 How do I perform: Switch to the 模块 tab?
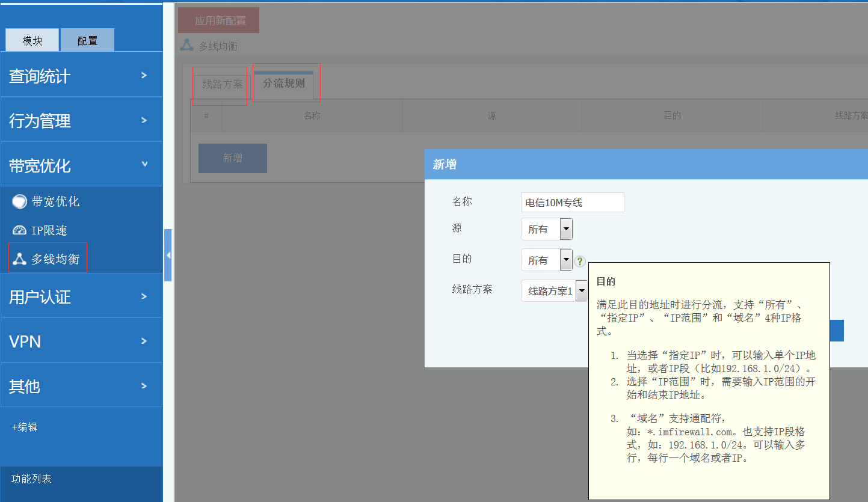coord(32,41)
